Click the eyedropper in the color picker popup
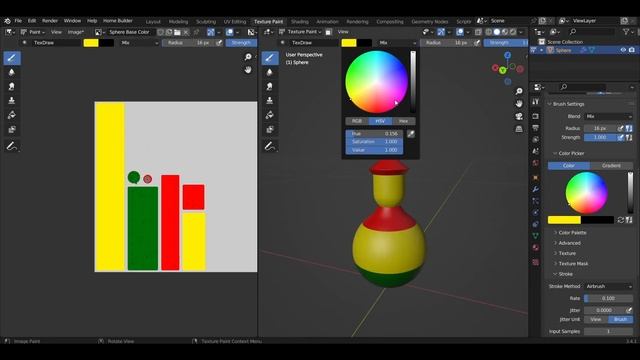 coord(411,134)
